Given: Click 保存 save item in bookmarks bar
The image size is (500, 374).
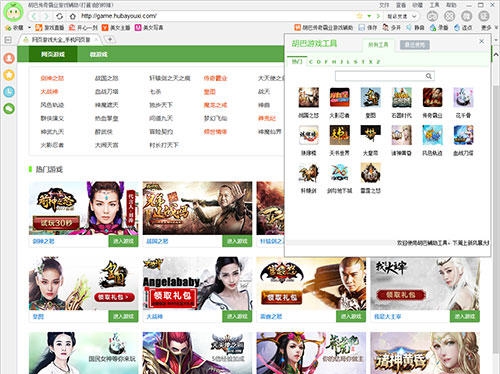Looking at the screenshot, I should [x=368, y=28].
